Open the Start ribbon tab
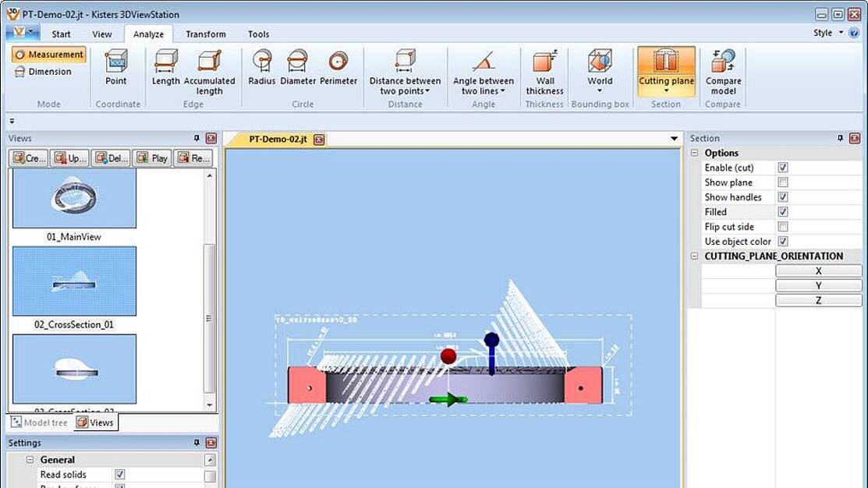Image resolution: width=868 pixels, height=488 pixels. pos(61,34)
